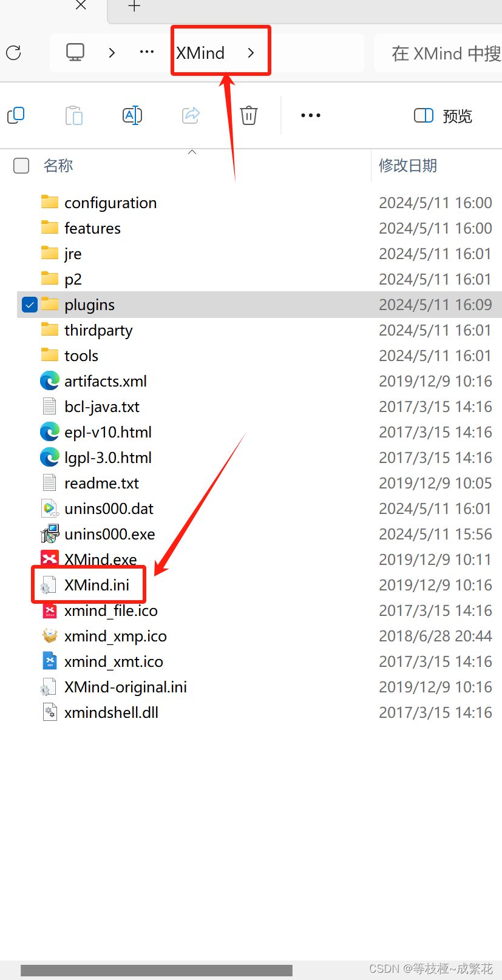Open the breadcrumb ellipsis for hidden folders
This screenshot has height=980, width=502.
coord(147,52)
